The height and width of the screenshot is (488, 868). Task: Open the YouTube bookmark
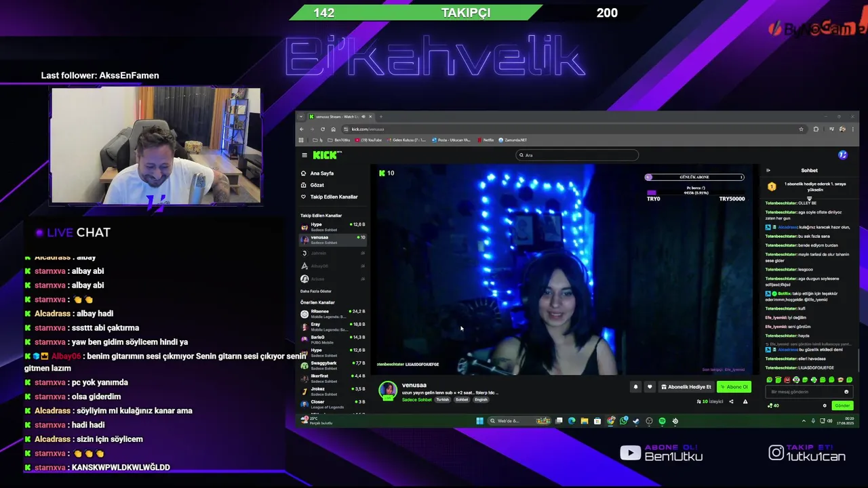pos(368,140)
